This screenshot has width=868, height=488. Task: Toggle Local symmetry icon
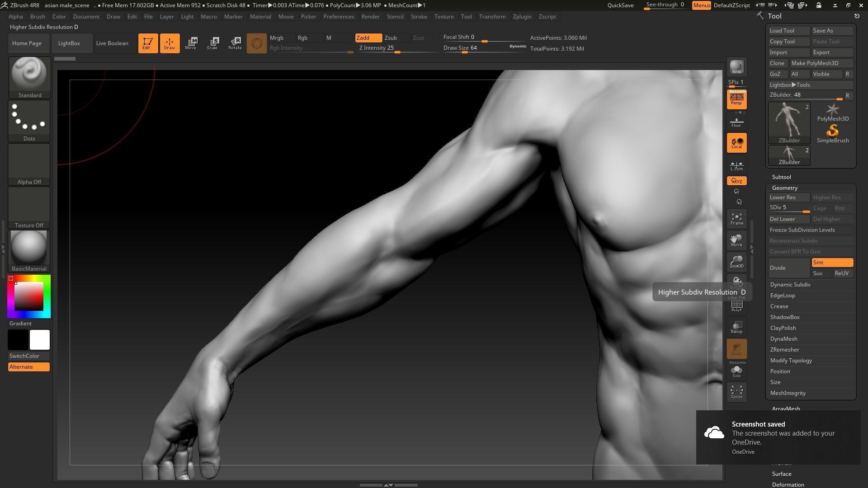736,143
